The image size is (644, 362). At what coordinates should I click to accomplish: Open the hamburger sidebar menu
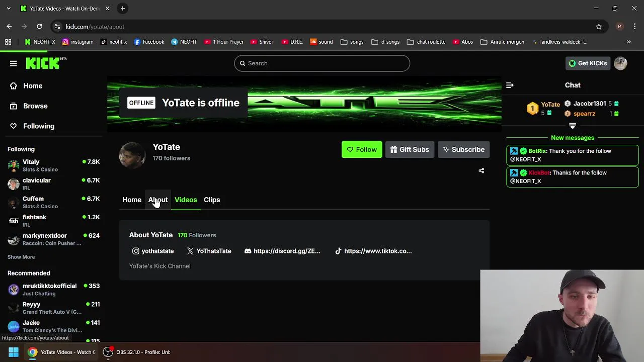click(x=14, y=63)
